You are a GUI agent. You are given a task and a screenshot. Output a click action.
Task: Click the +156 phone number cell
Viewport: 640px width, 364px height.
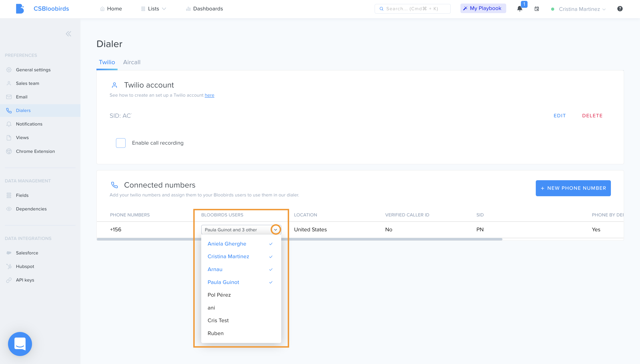[116, 230]
